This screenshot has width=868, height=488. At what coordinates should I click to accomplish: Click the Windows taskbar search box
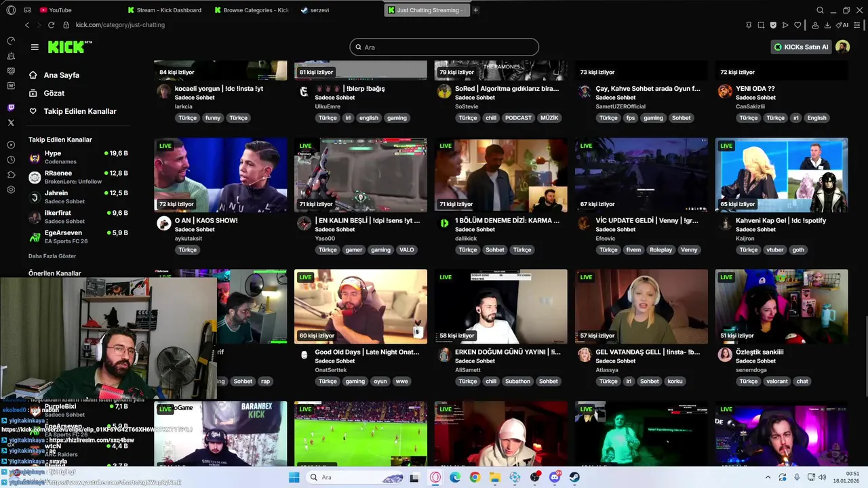pyautogui.click(x=355, y=477)
